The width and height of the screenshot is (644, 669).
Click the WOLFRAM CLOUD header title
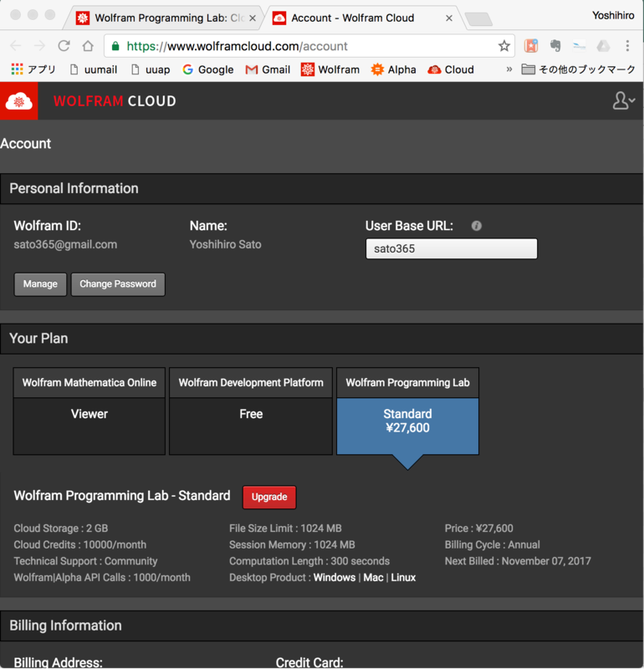point(115,101)
